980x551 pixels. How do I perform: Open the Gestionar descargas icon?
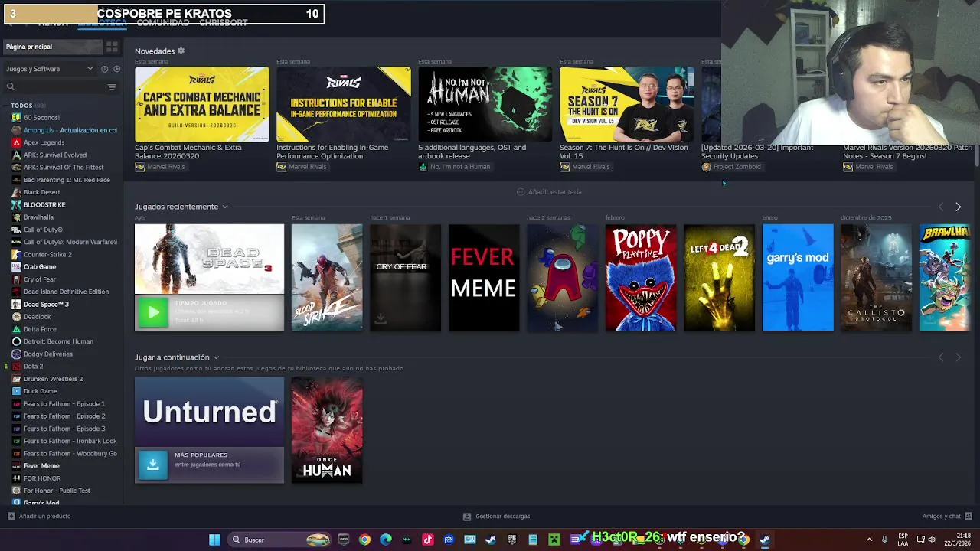(467, 517)
